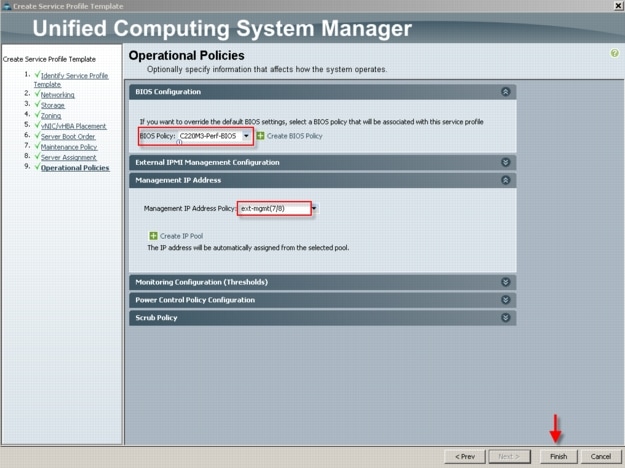Go to Server Assignment step

click(x=69, y=157)
